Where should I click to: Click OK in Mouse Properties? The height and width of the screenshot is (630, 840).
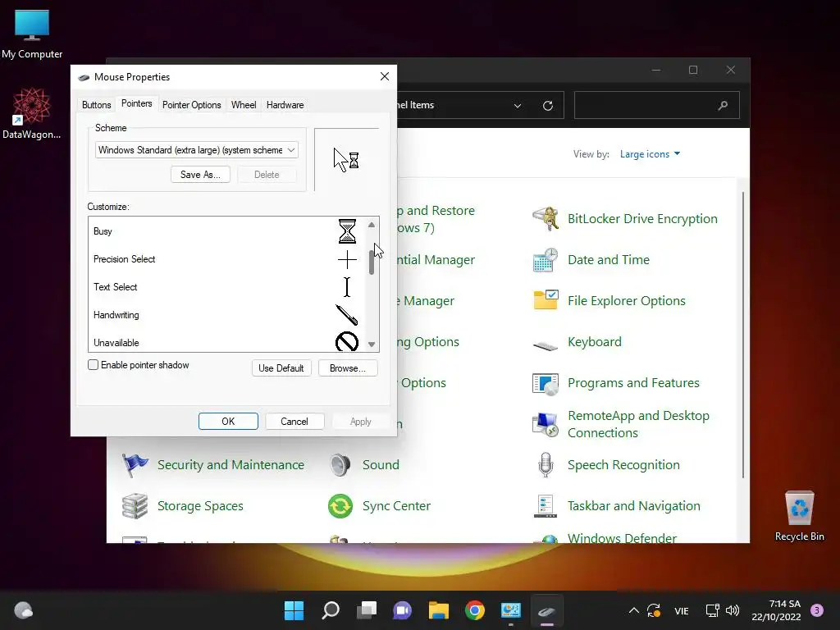coord(228,421)
